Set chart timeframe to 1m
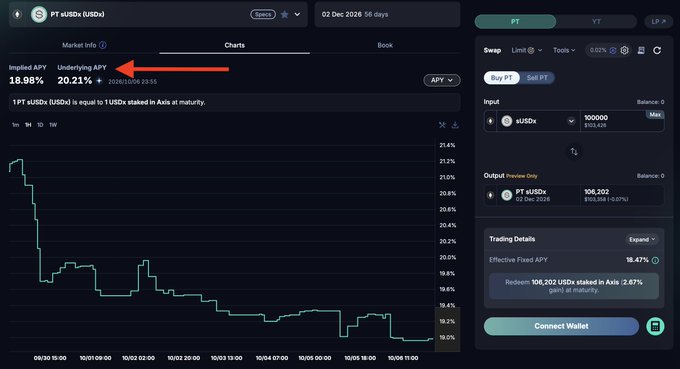 pos(15,125)
